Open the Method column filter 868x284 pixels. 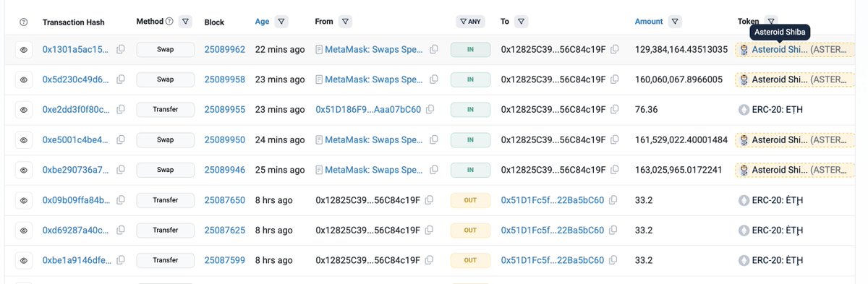tap(186, 22)
